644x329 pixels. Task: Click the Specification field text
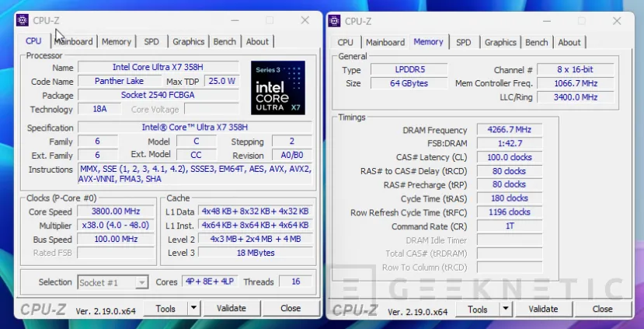195,128
